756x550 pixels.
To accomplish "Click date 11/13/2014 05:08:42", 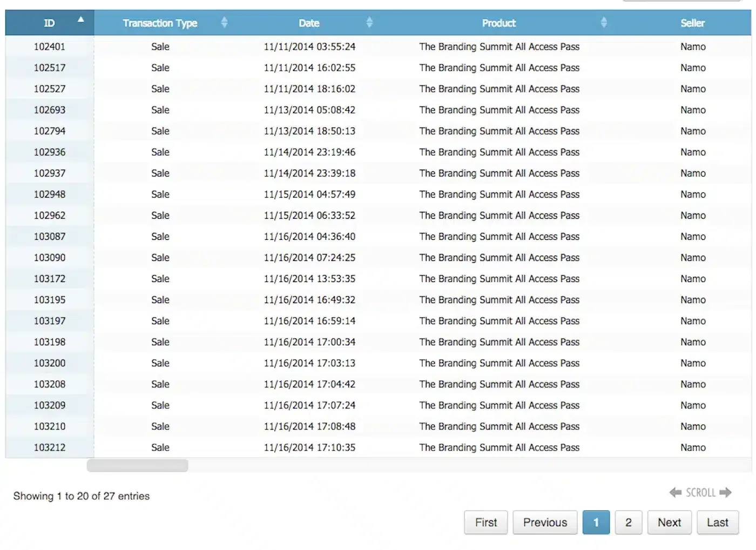I will (x=309, y=110).
